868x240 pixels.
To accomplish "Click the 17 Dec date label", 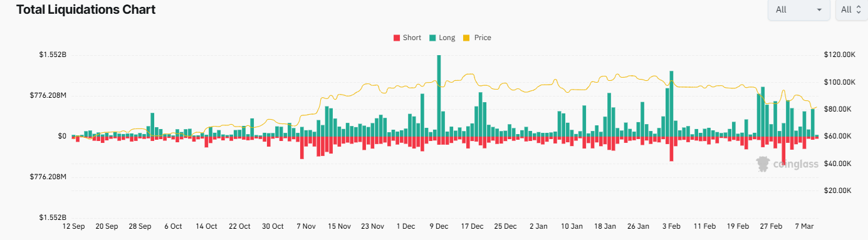I will pyautogui.click(x=472, y=226).
